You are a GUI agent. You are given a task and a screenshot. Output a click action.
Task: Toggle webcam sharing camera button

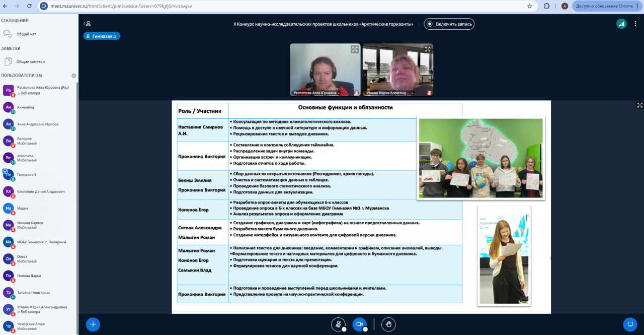(359, 324)
